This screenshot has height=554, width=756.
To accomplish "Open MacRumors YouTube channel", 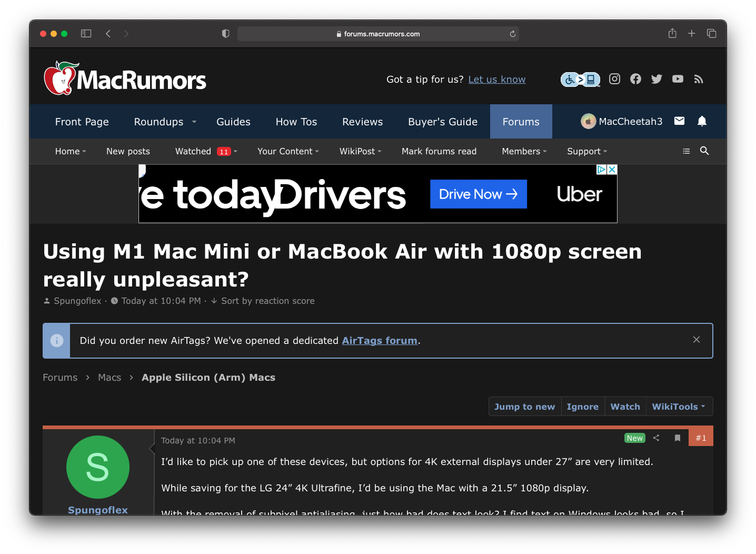I will (x=678, y=79).
